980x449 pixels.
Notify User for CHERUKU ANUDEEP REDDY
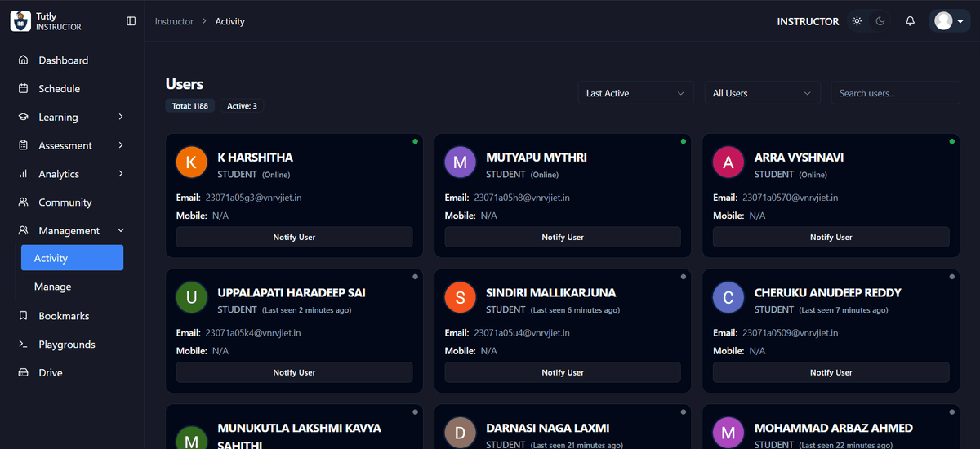click(831, 372)
